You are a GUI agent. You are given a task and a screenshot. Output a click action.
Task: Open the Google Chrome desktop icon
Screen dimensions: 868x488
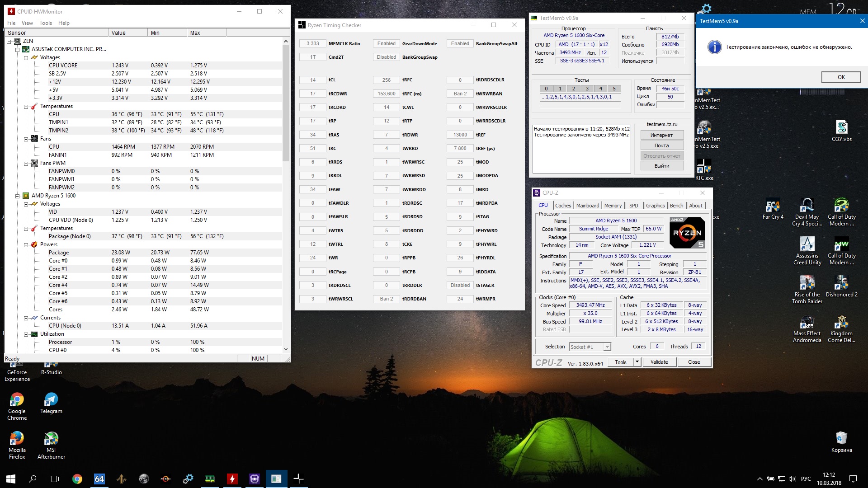pyautogui.click(x=17, y=400)
